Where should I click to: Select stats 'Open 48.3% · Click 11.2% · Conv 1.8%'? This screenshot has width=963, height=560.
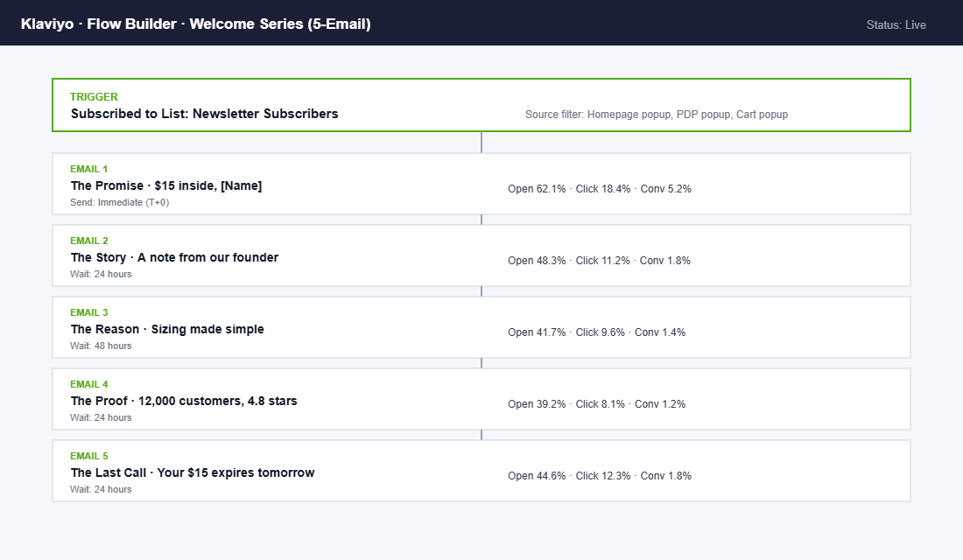click(x=600, y=261)
